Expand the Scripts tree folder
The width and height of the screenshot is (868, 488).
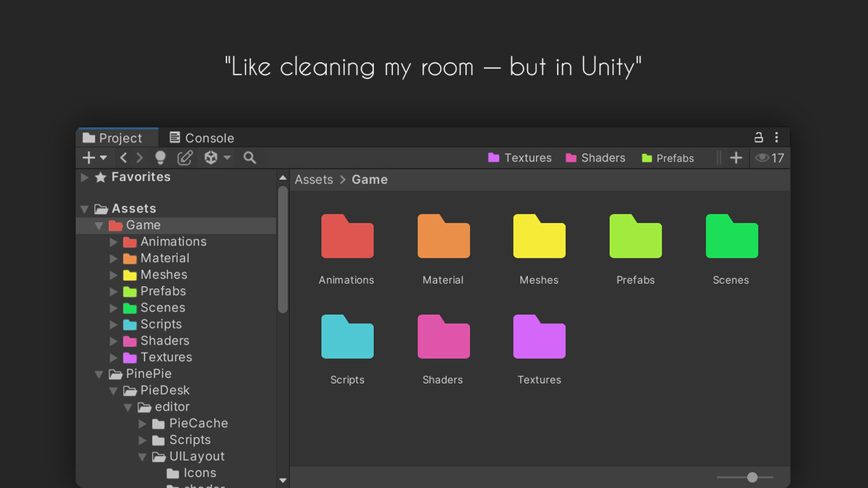[114, 324]
